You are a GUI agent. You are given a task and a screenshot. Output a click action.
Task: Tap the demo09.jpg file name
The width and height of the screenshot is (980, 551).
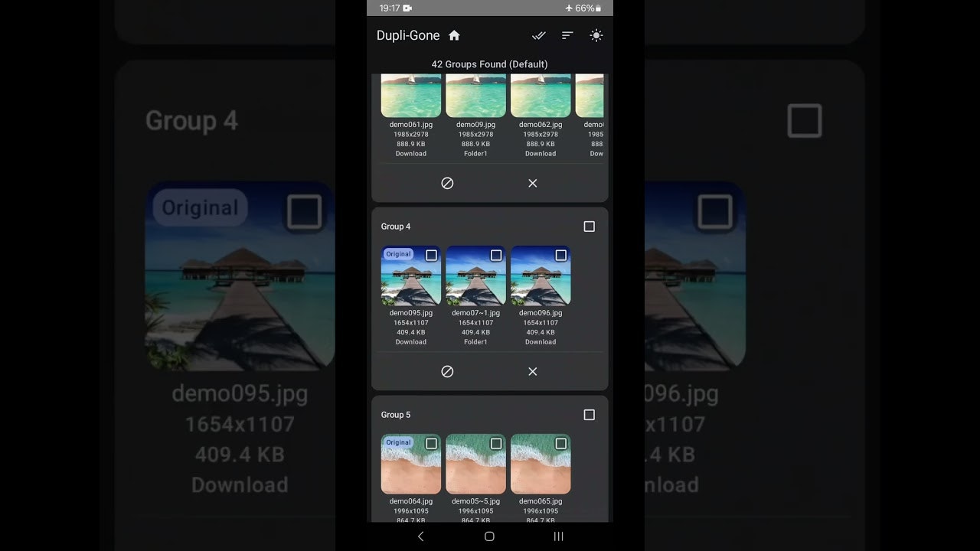[475, 125]
